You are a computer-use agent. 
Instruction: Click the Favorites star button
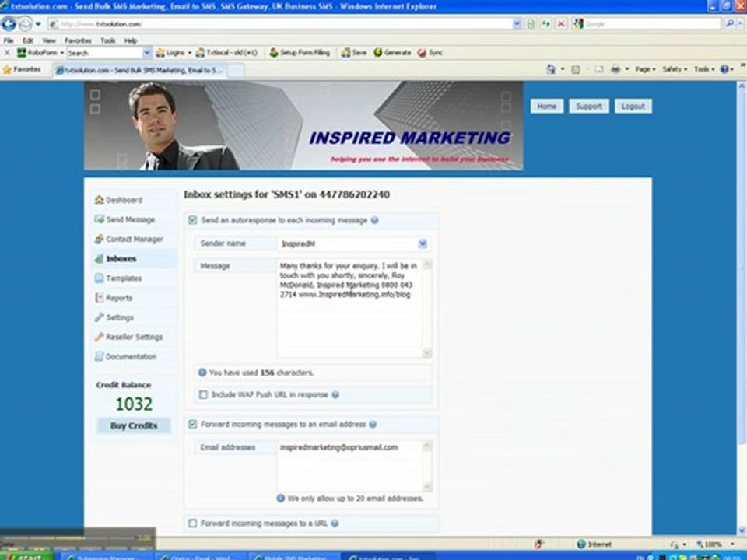pyautogui.click(x=22, y=69)
